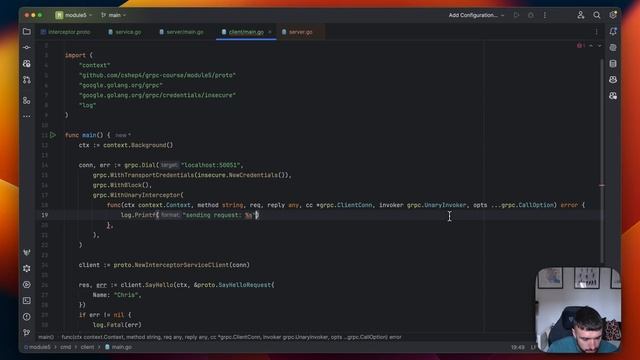Click the main.go breadcrumb in status bar
This screenshot has height=360, width=640.
[118, 347]
